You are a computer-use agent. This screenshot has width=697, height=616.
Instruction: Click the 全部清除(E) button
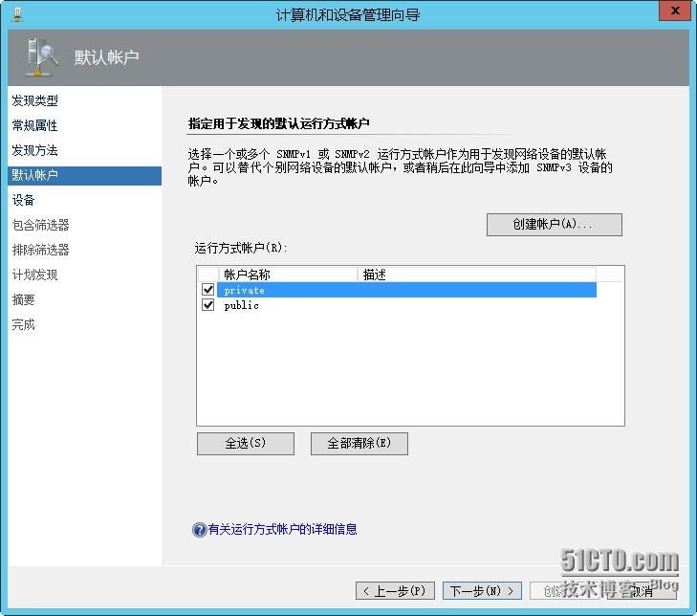click(x=359, y=444)
